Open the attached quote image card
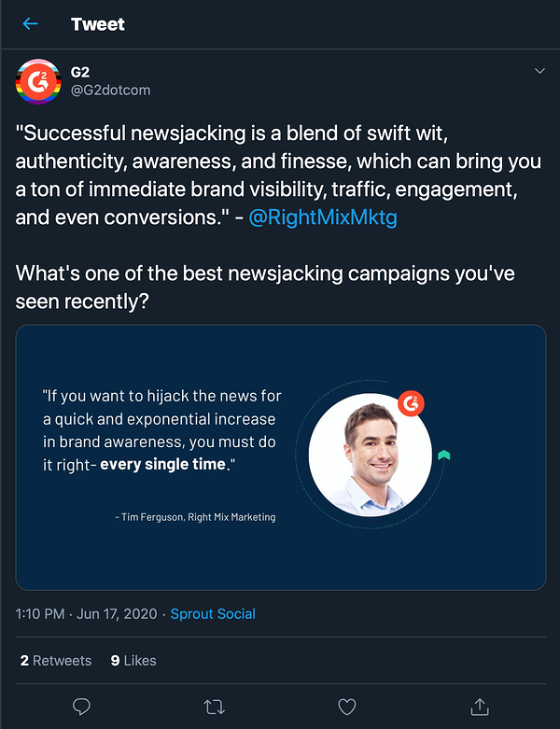This screenshot has height=729, width=560. point(281,457)
